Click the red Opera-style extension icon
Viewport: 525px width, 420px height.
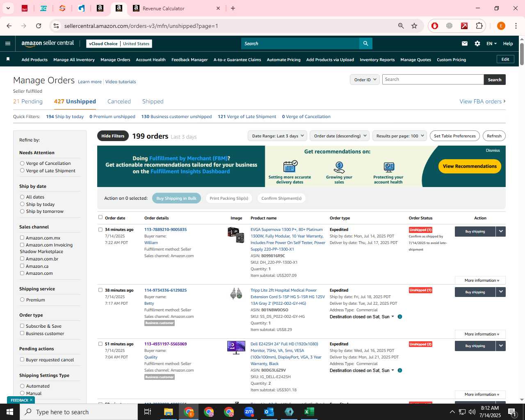point(435,26)
